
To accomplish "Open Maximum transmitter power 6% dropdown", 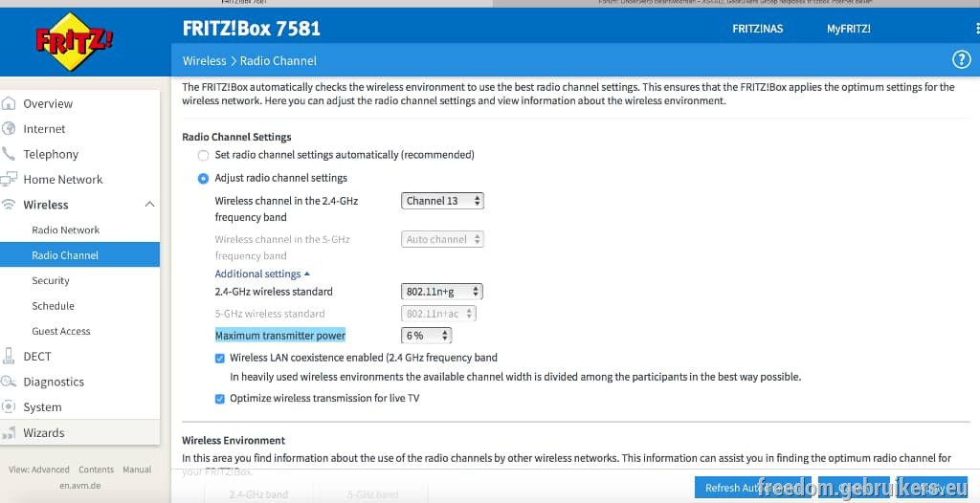I will click(426, 336).
